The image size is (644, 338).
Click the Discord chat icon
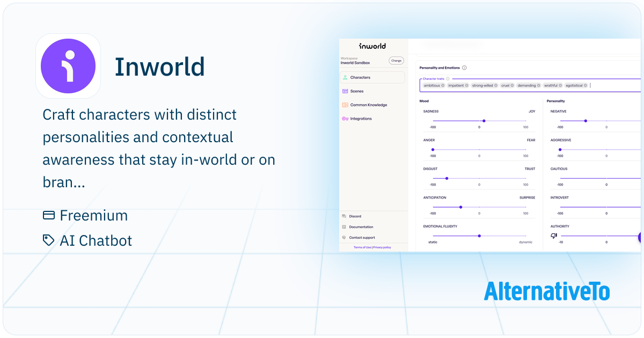click(x=344, y=216)
